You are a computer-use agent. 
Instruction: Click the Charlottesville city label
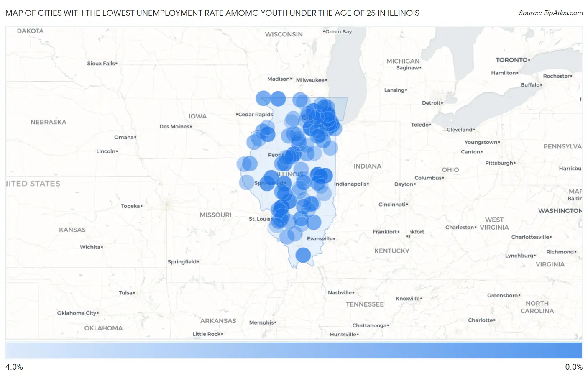click(531, 237)
